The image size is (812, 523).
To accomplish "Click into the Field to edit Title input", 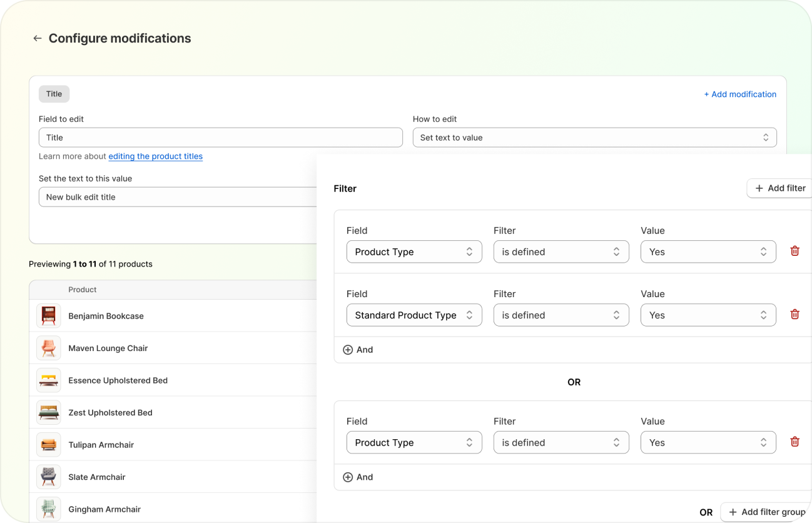I will pos(220,138).
